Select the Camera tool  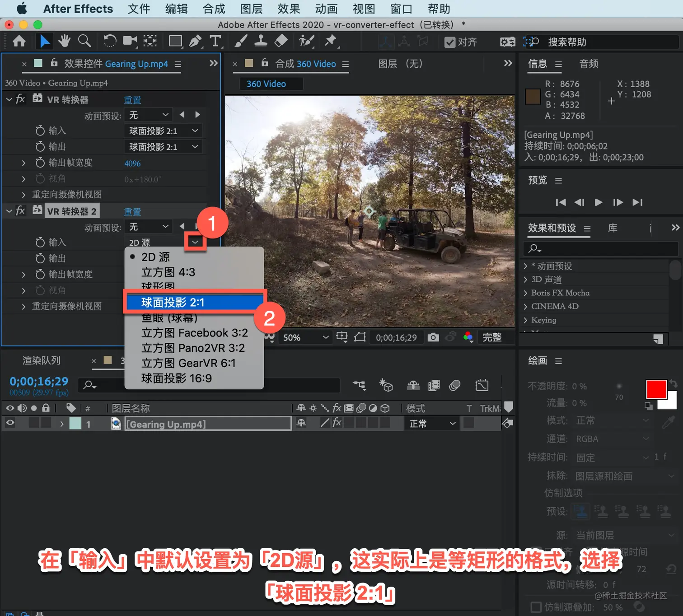click(x=130, y=42)
